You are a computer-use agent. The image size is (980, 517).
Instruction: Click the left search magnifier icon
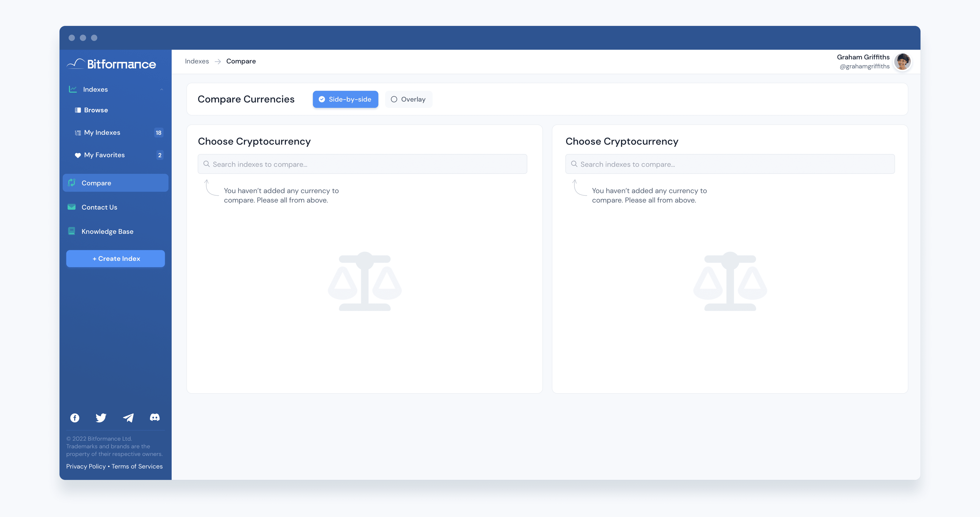[206, 164]
